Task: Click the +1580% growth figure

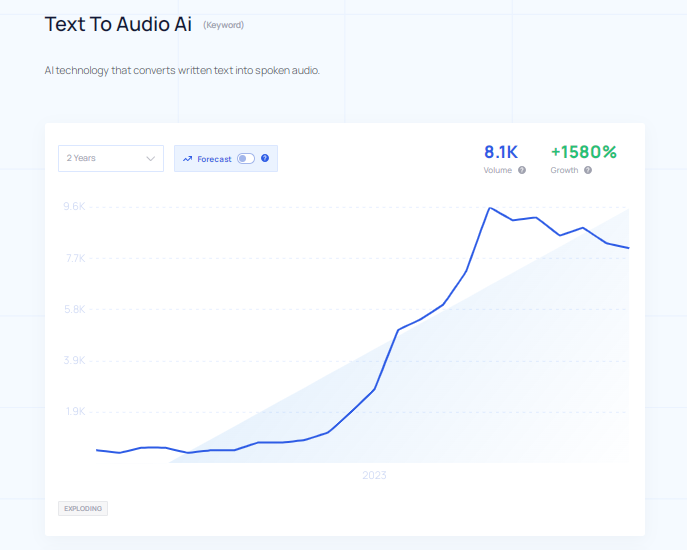Action: (583, 152)
